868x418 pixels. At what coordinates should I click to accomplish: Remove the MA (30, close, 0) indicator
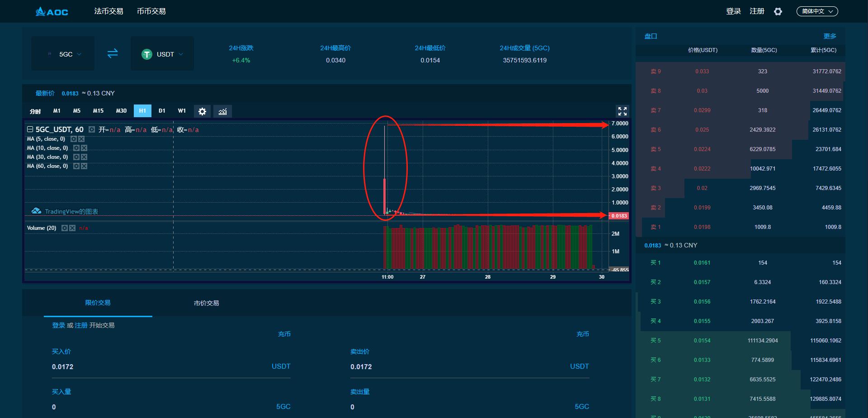coord(84,157)
